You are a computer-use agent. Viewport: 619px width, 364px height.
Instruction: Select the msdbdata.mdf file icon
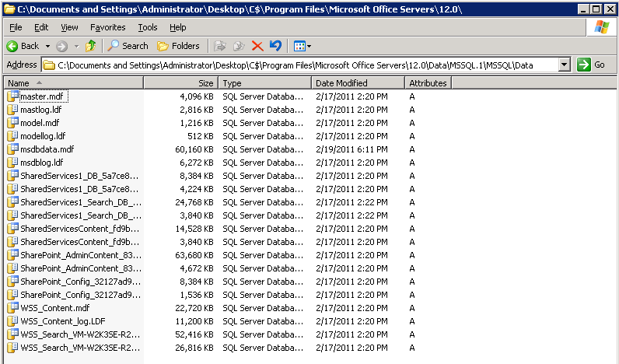[x=12, y=149]
